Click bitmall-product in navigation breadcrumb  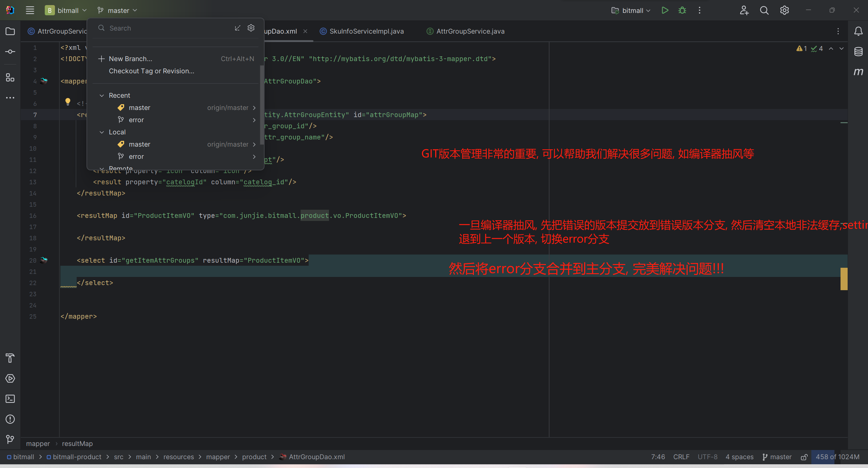coord(77,457)
